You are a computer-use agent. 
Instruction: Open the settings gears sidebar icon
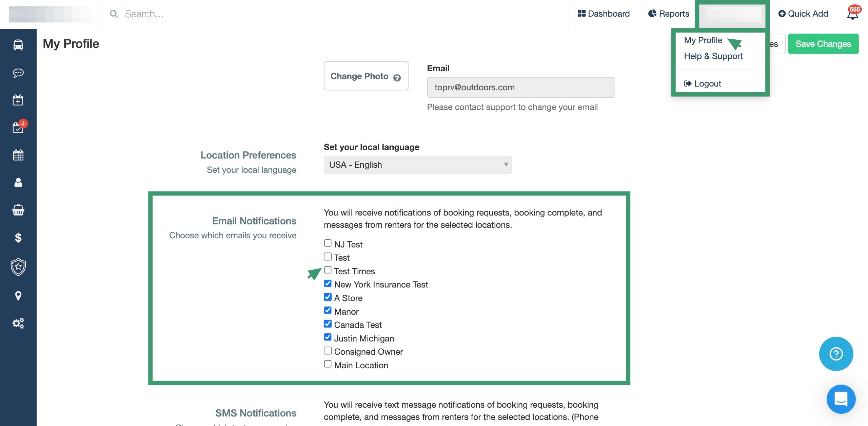pos(18,323)
